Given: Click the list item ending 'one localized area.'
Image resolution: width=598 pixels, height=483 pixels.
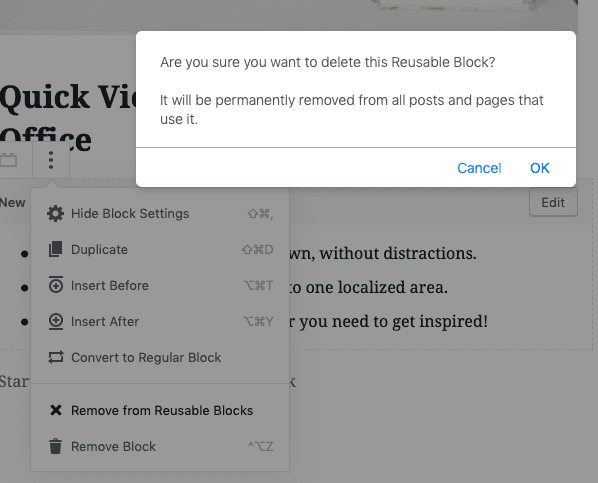Looking at the screenshot, I should click(368, 287).
